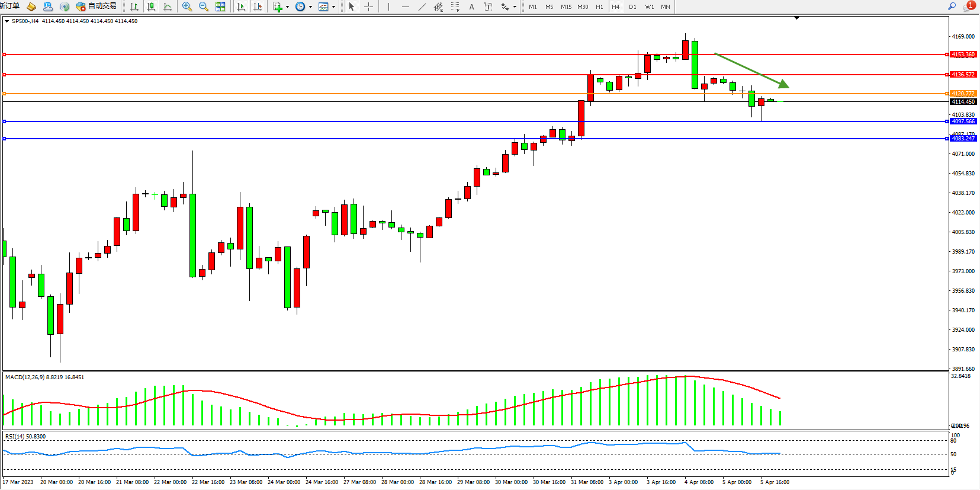Screen dimensions: 980x490
Task: Click the zoom in magnifier icon
Action: coord(187,7)
